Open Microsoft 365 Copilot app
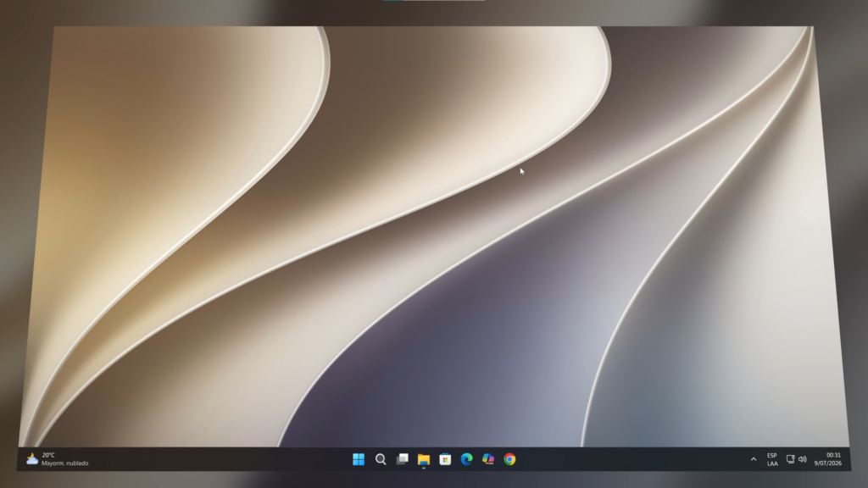The height and width of the screenshot is (488, 868). 488,459
